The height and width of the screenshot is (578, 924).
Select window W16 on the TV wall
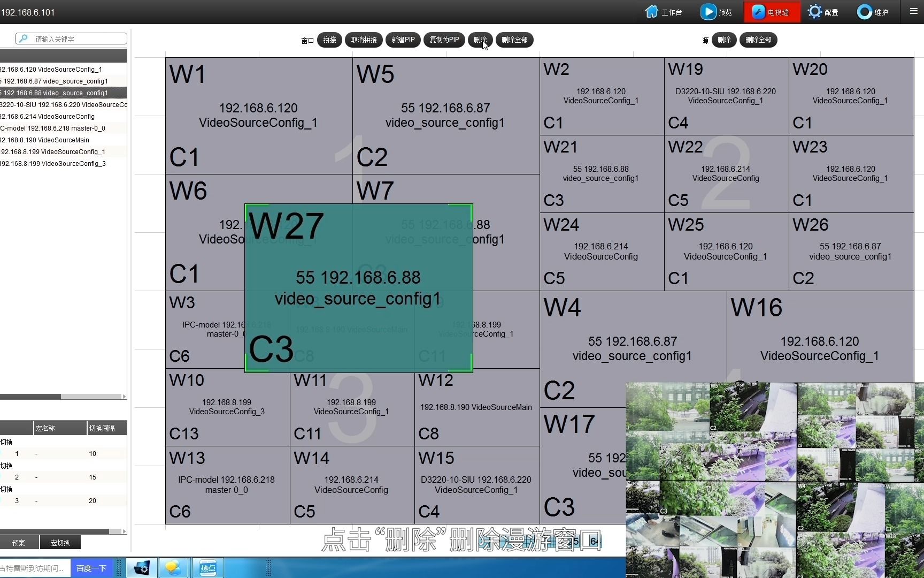pos(820,337)
